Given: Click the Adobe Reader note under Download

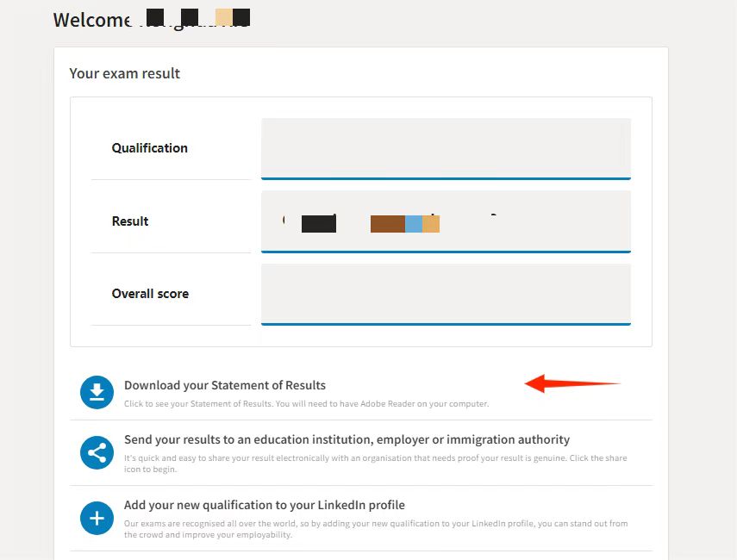Looking at the screenshot, I should point(306,403).
